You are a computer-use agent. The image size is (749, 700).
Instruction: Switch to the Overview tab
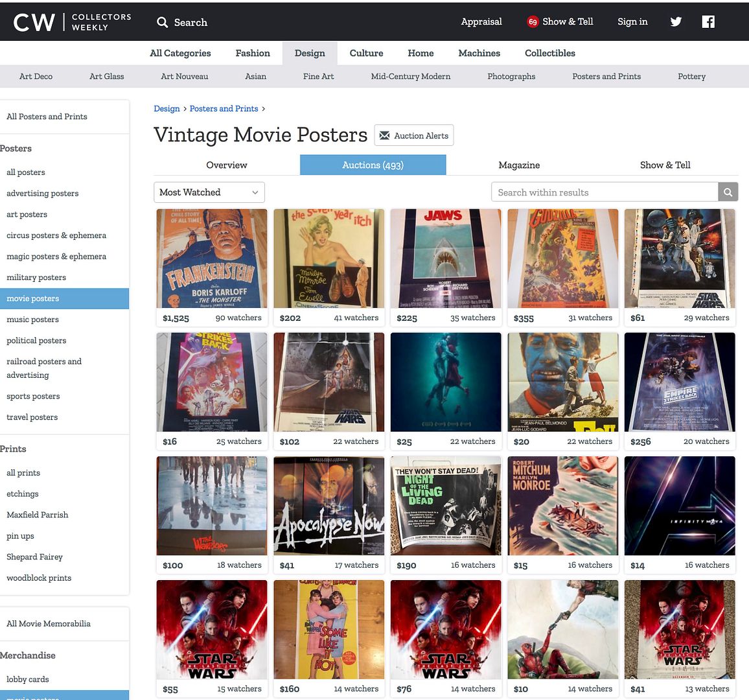pyautogui.click(x=226, y=165)
